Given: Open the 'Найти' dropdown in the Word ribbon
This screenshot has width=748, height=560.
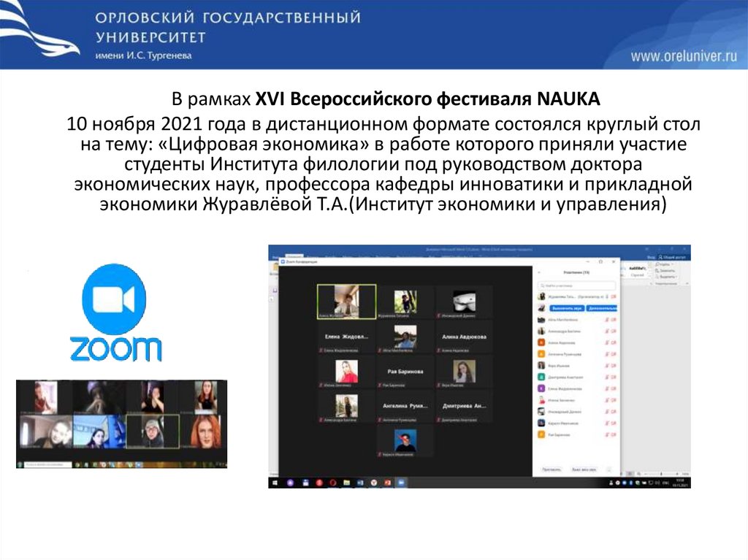Looking at the screenshot, I should click(x=665, y=264).
